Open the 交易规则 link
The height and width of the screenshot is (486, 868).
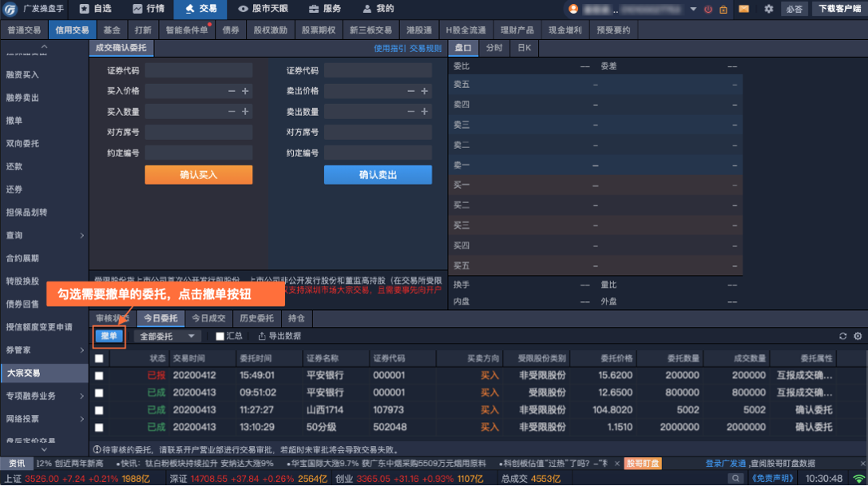point(426,48)
